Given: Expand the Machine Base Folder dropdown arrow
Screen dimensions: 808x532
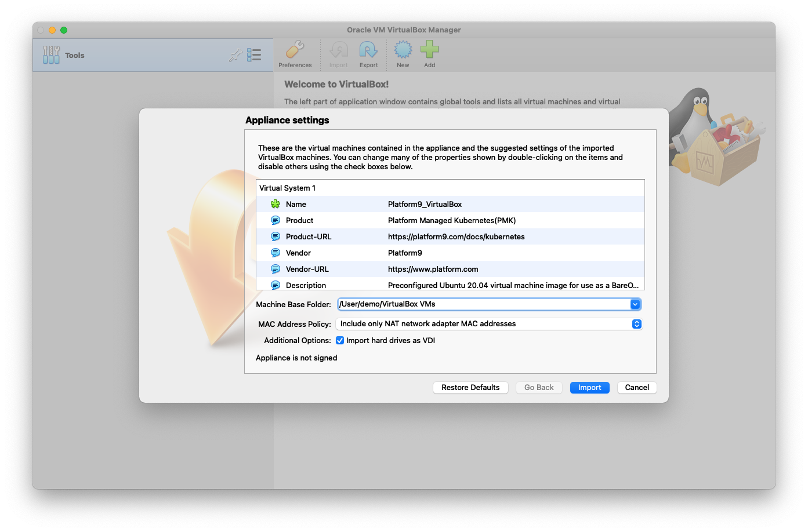Looking at the screenshot, I should [635, 304].
